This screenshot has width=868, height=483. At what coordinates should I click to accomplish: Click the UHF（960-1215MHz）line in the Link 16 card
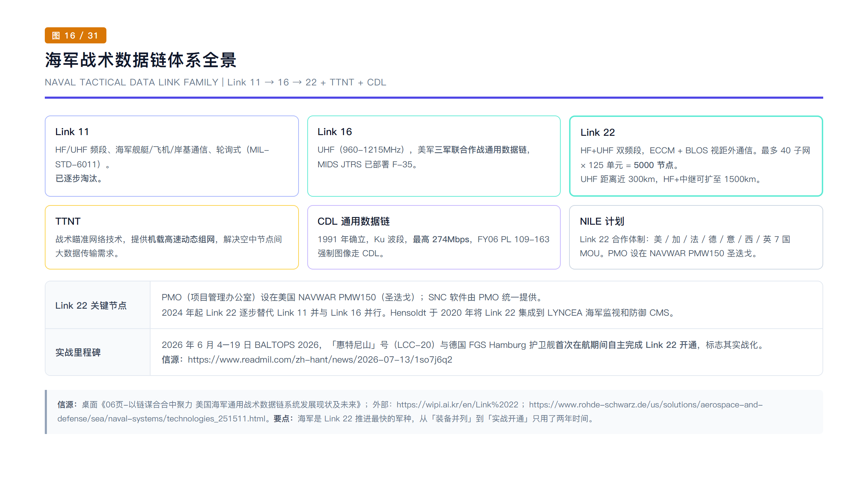coord(425,150)
